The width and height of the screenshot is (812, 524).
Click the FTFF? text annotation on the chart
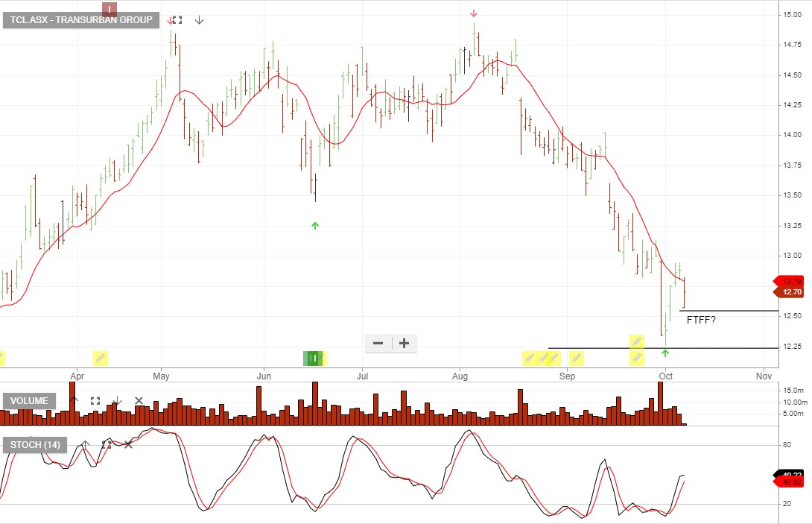(x=702, y=319)
